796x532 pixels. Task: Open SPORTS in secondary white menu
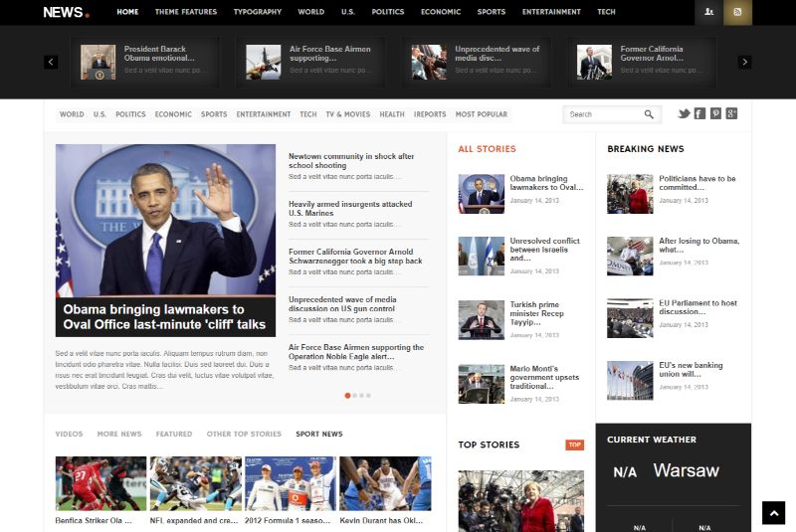click(x=214, y=114)
